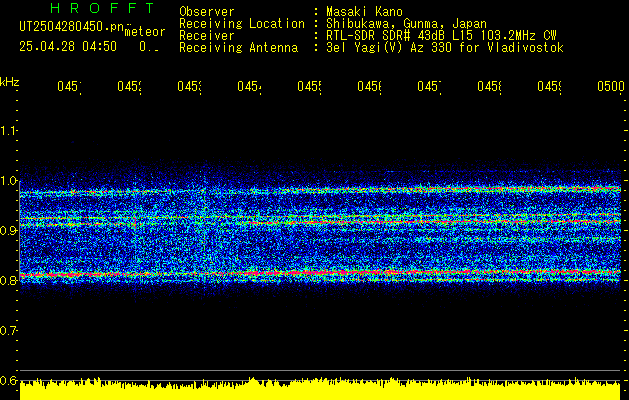Click the kHz axis unit label
Viewport: 629px width, 400px height.
tap(10, 82)
